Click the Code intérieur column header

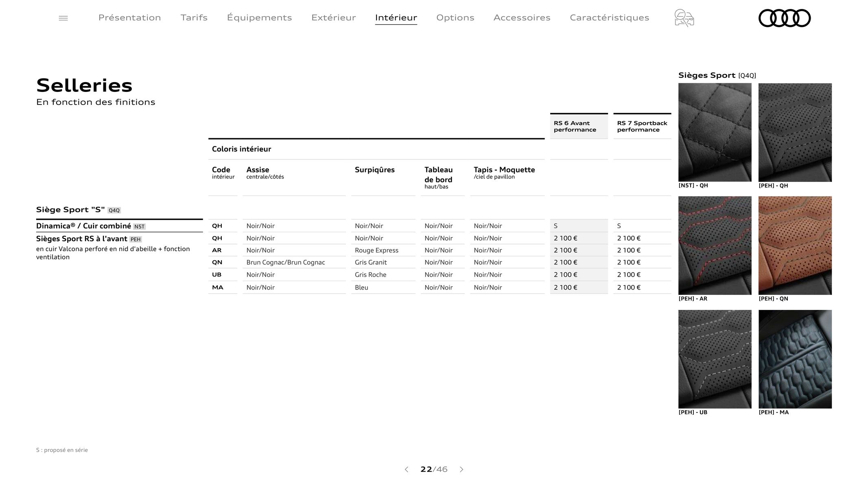[223, 172]
